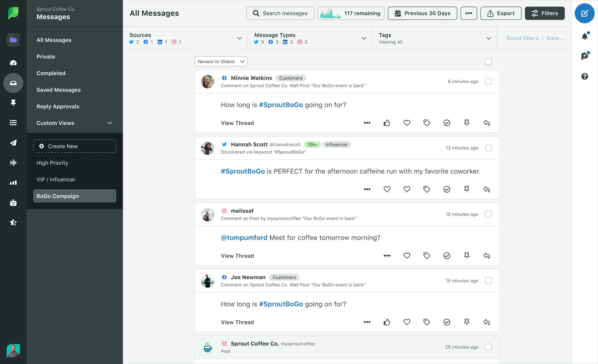Open the Saved Messages section

click(x=58, y=90)
